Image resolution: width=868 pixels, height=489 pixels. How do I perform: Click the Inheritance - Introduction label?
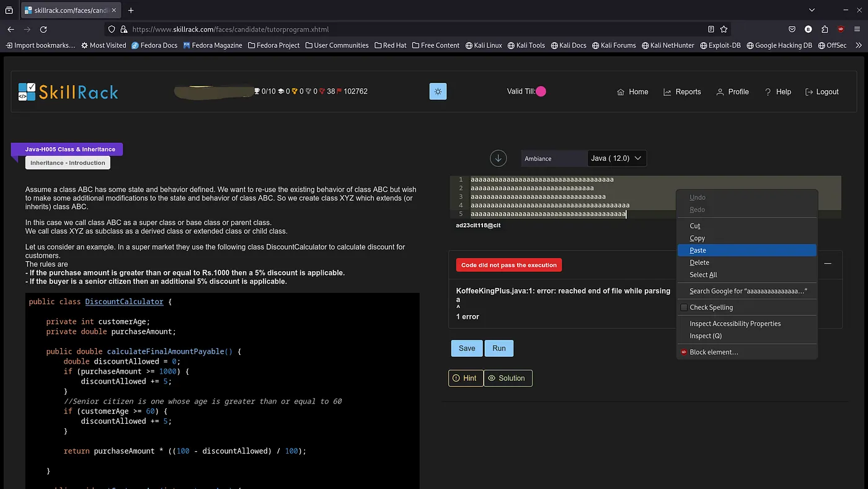coord(68,163)
